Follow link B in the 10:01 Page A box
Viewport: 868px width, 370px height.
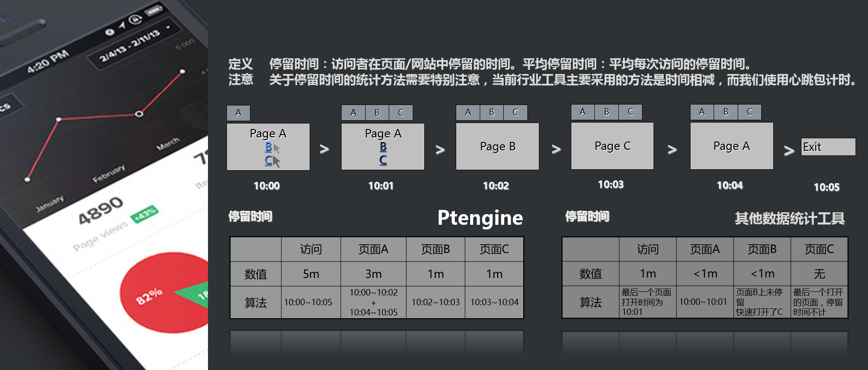click(x=383, y=147)
